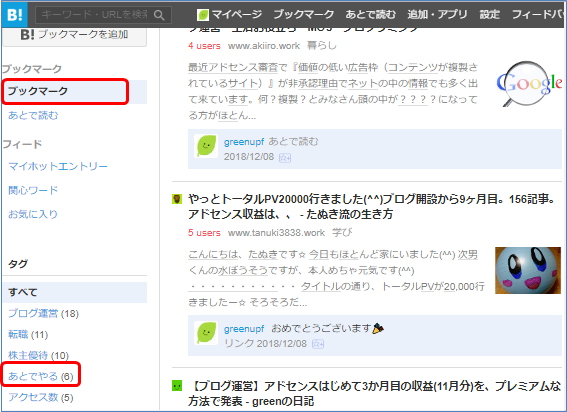Click the 暮らし category label
Screen dimensions: 567x412
pyautogui.click(x=321, y=46)
